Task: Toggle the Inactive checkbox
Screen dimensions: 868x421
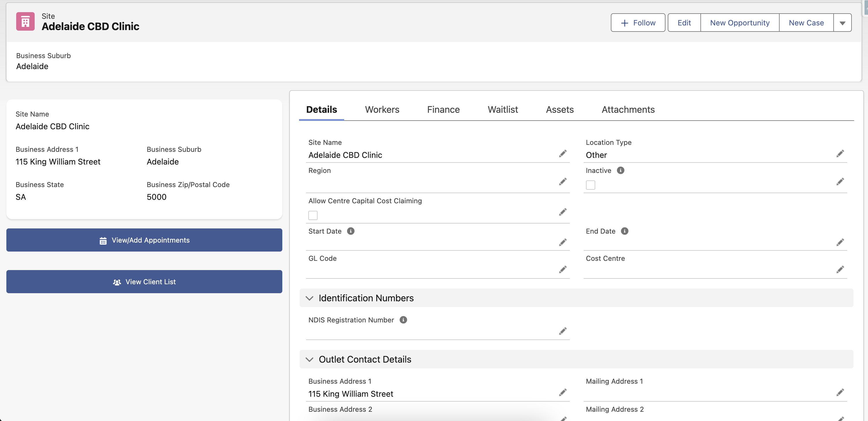Action: (x=590, y=185)
